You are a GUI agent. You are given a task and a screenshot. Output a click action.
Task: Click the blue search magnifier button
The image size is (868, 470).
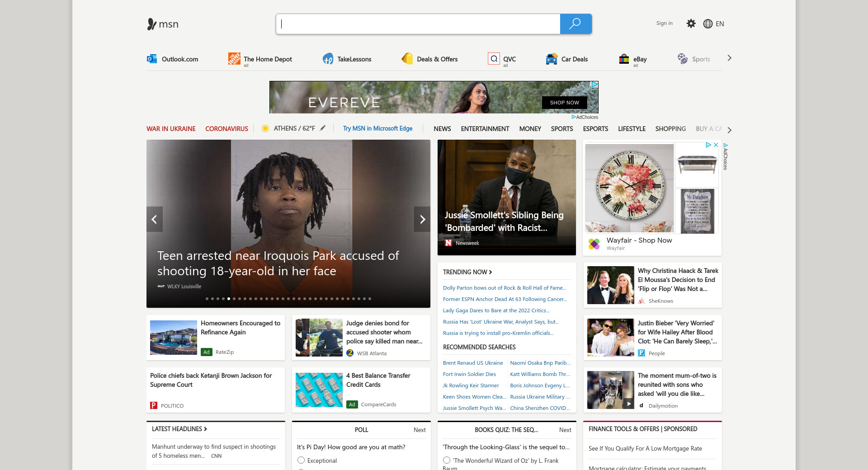point(576,24)
